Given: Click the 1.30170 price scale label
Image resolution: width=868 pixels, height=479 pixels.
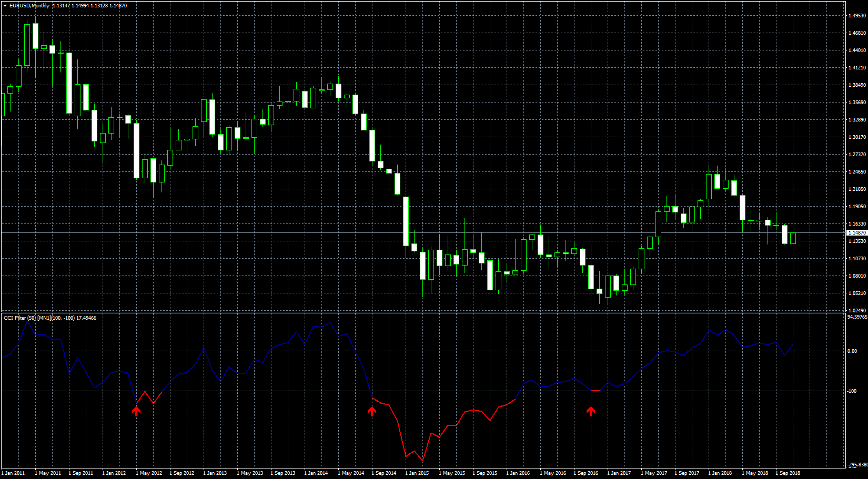Looking at the screenshot, I should click(857, 137).
